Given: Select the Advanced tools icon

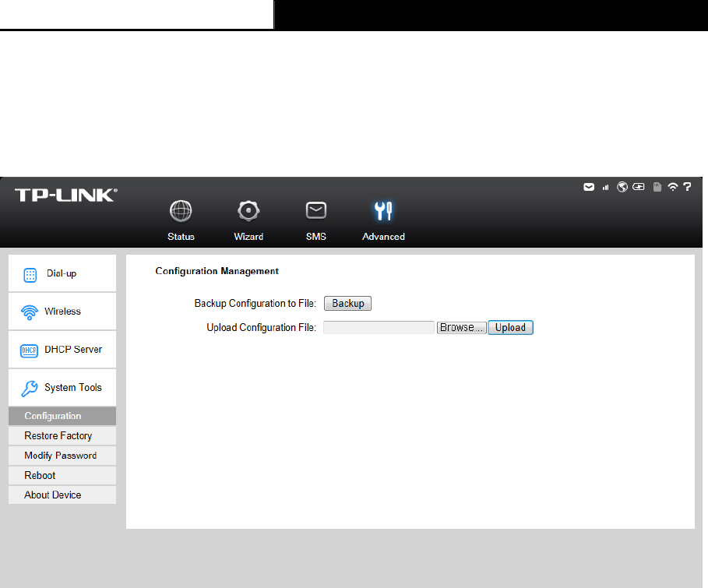Looking at the screenshot, I should tap(383, 211).
